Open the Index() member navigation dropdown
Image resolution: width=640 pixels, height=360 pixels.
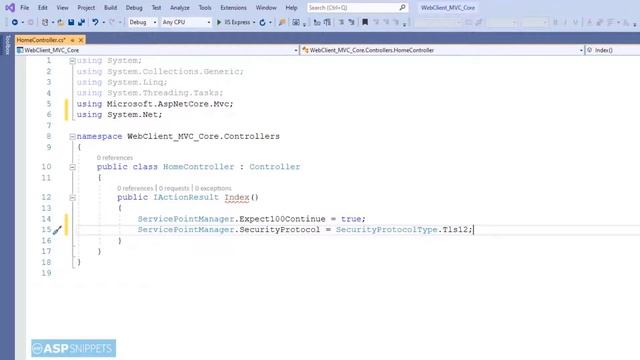click(x=612, y=50)
